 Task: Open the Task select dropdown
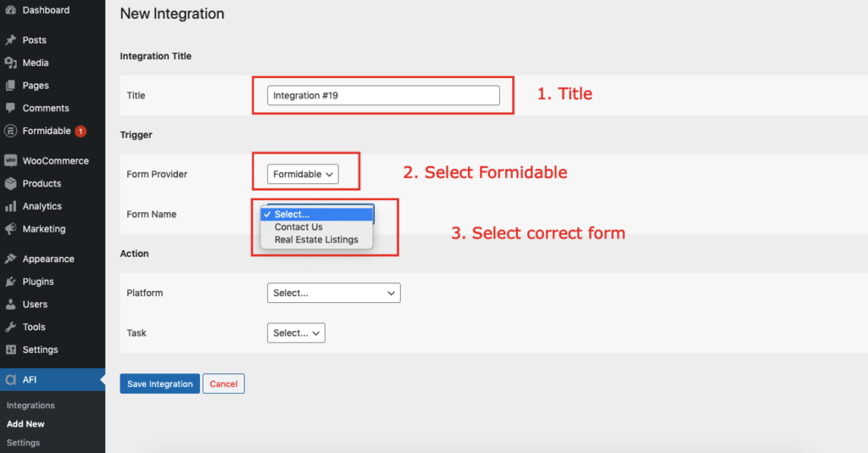coord(296,333)
